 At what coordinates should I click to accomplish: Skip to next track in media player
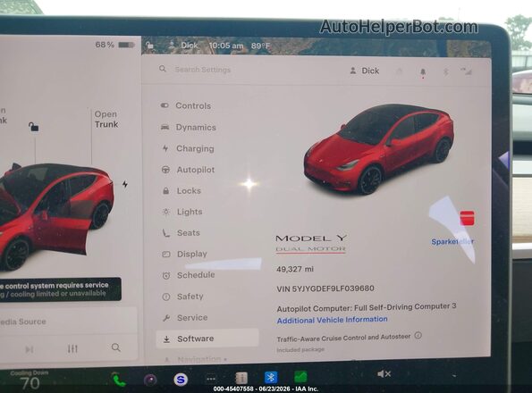(x=30, y=349)
